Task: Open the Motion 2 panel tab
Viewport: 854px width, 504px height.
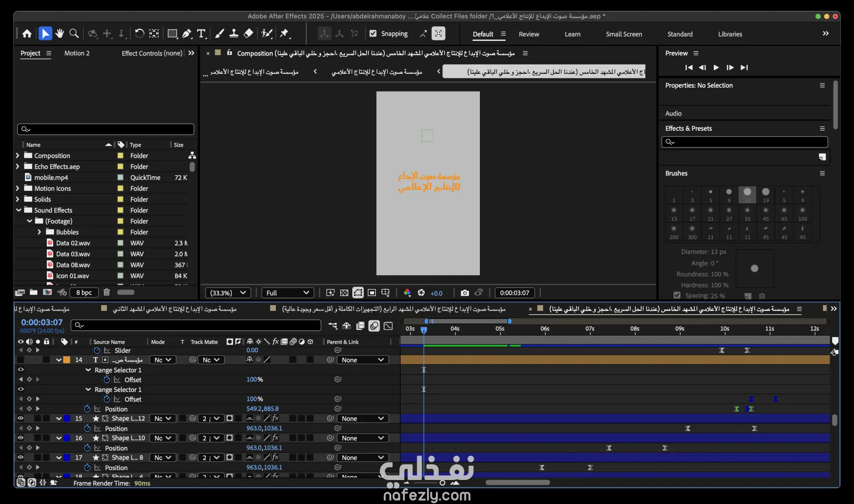Action: [x=77, y=53]
